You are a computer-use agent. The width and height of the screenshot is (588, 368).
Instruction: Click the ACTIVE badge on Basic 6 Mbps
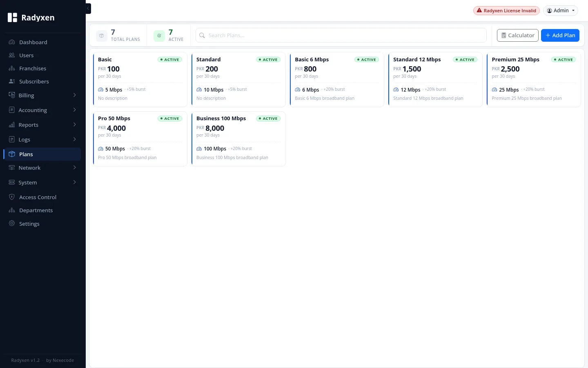367,60
